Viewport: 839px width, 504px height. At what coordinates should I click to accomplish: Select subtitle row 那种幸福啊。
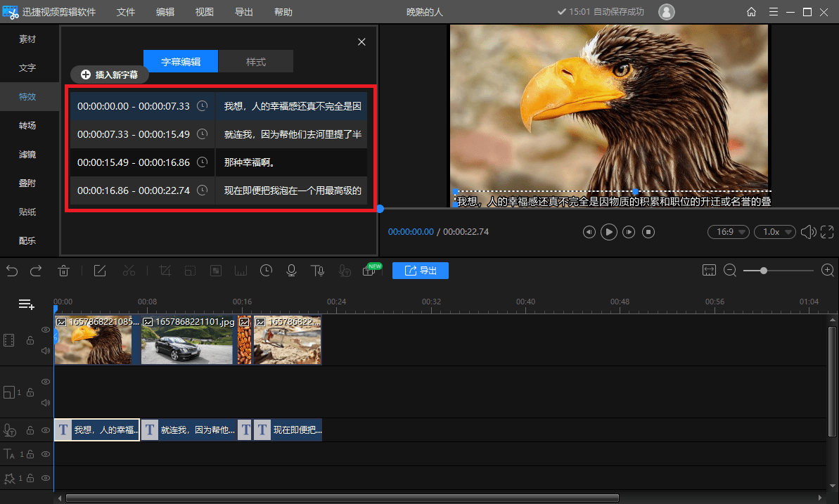click(x=219, y=162)
